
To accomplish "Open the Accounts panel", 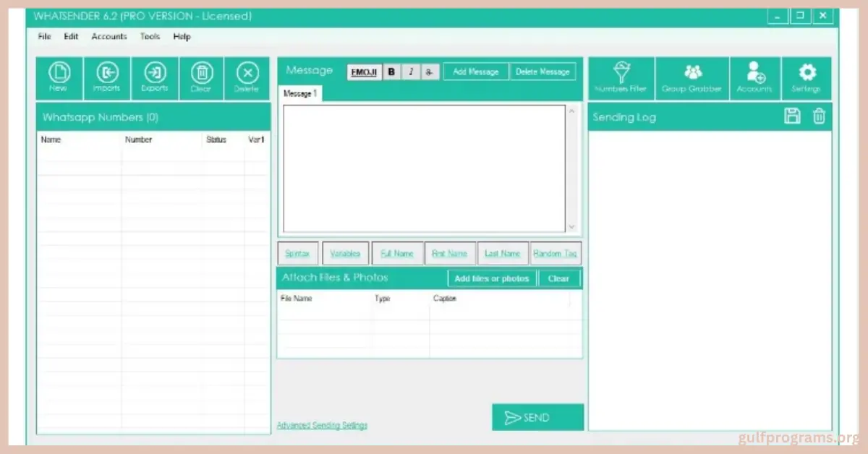I will coord(755,77).
